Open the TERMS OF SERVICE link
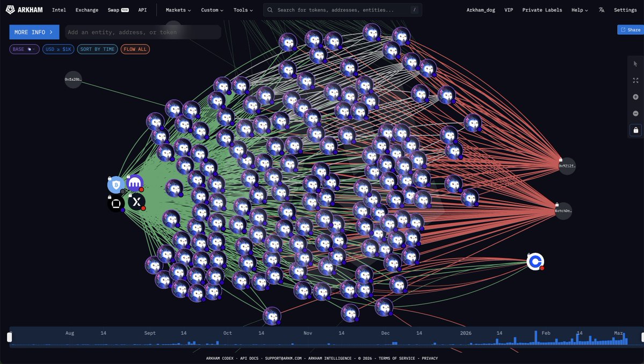644x364 pixels. click(397, 358)
